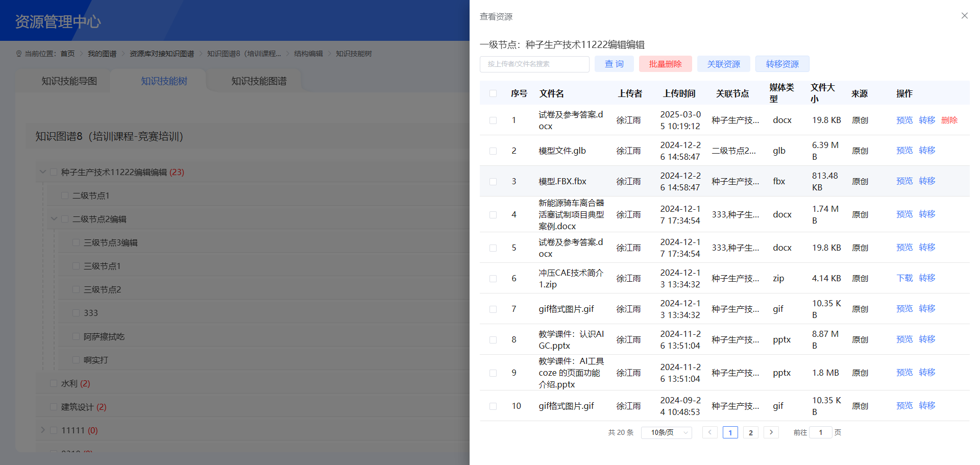The height and width of the screenshot is (465, 980).
Task: Click the location pin icon beside 当前位置
Action: click(x=19, y=53)
